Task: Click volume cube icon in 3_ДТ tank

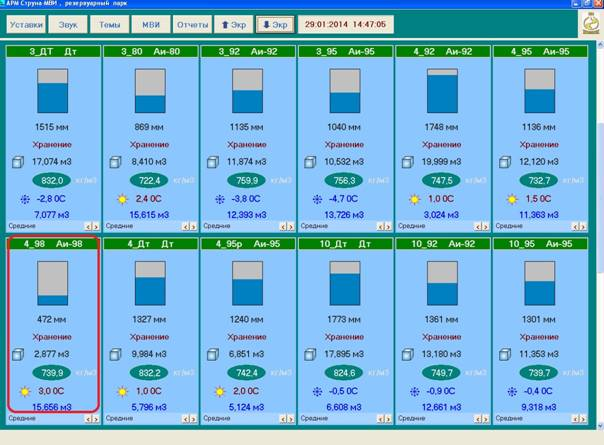Action: point(18,162)
